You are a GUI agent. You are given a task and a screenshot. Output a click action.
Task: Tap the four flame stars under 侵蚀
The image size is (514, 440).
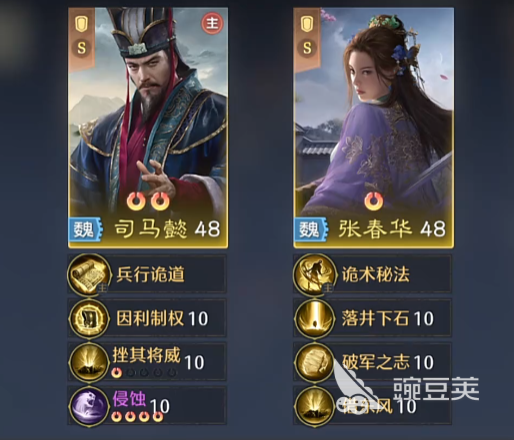tap(137, 416)
